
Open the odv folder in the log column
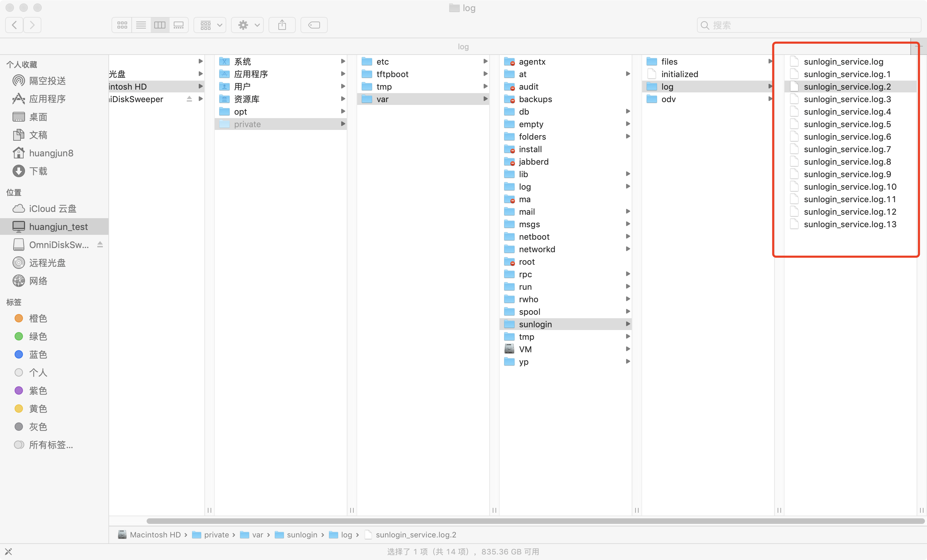[x=668, y=99]
